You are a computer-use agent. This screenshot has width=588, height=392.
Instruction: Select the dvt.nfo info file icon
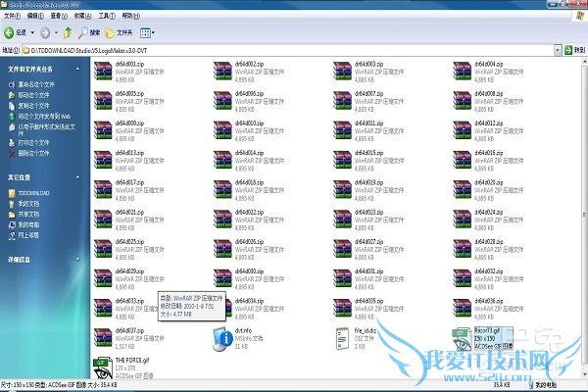point(222,339)
